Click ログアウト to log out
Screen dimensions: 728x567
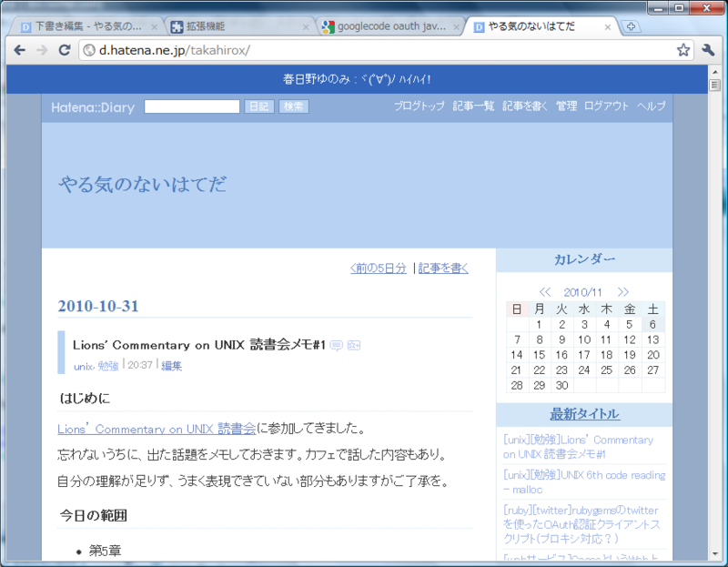tap(606, 106)
